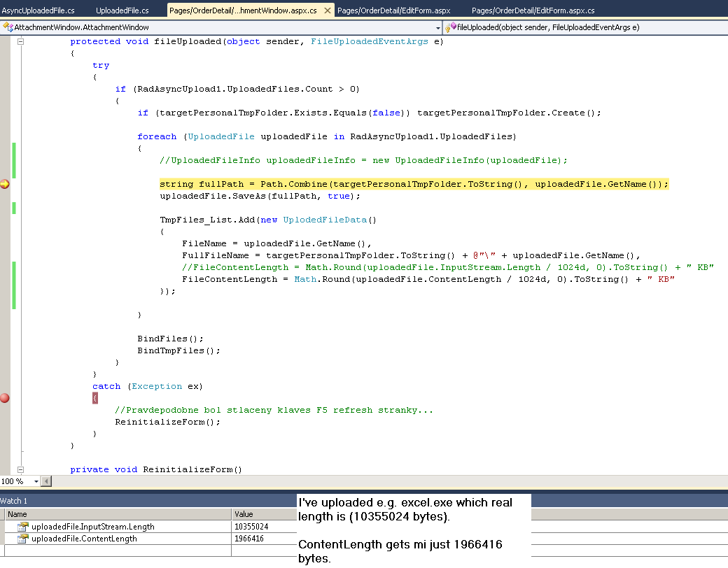
Task: Collapse the ReinitializeForm method outline
Action: 20,469
